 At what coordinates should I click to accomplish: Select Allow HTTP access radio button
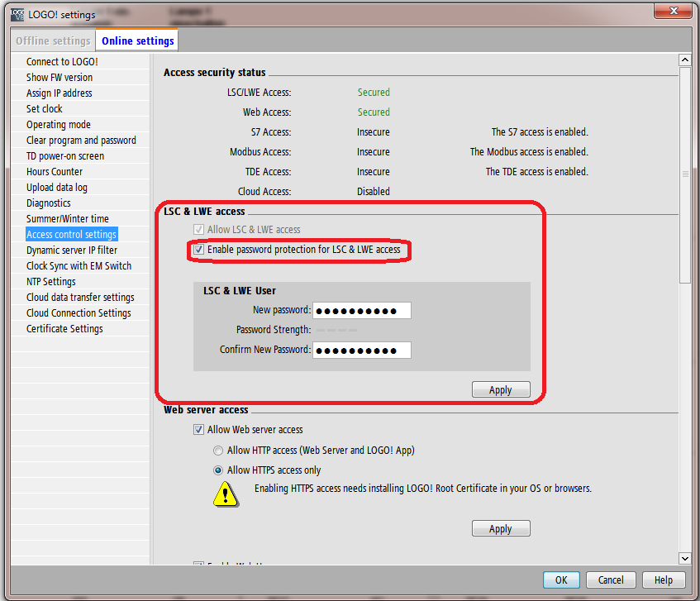click(x=218, y=451)
